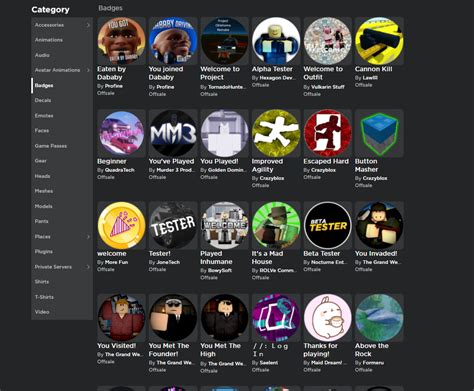The height and width of the screenshot is (391, 474).
Task: Open creator link Profine under Eaten by Dababy
Action: tap(114, 86)
